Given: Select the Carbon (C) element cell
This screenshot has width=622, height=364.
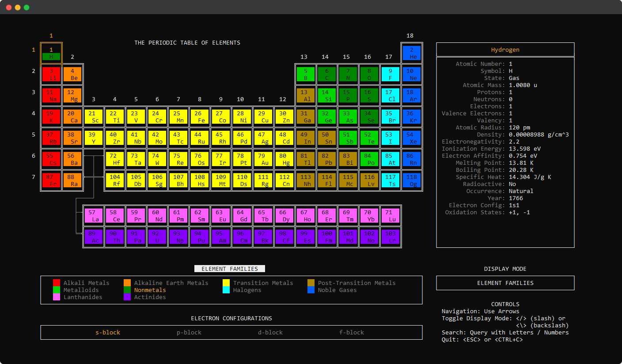Looking at the screenshot, I should tap(327, 74).
